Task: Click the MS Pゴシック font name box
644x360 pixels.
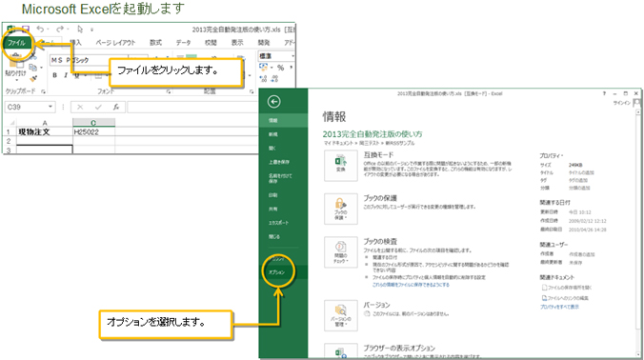Action: click(89, 60)
